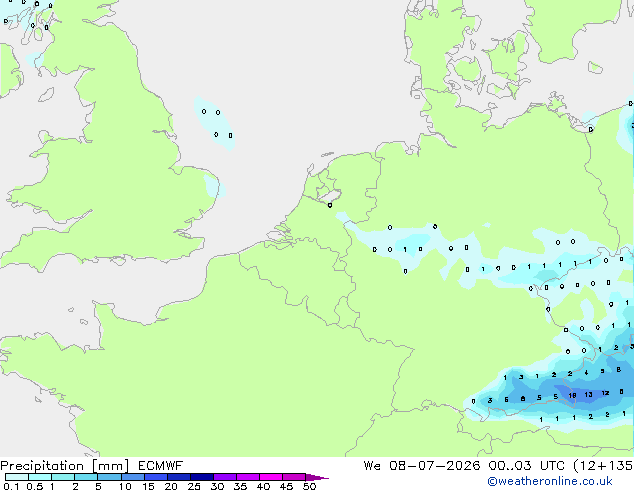Pick the 40–45 mm magenta legend swatch
The height and width of the screenshot is (490, 634).
coord(271,477)
